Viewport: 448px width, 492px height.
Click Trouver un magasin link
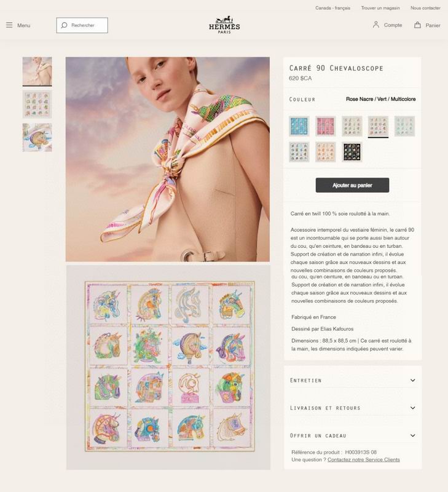tap(380, 8)
